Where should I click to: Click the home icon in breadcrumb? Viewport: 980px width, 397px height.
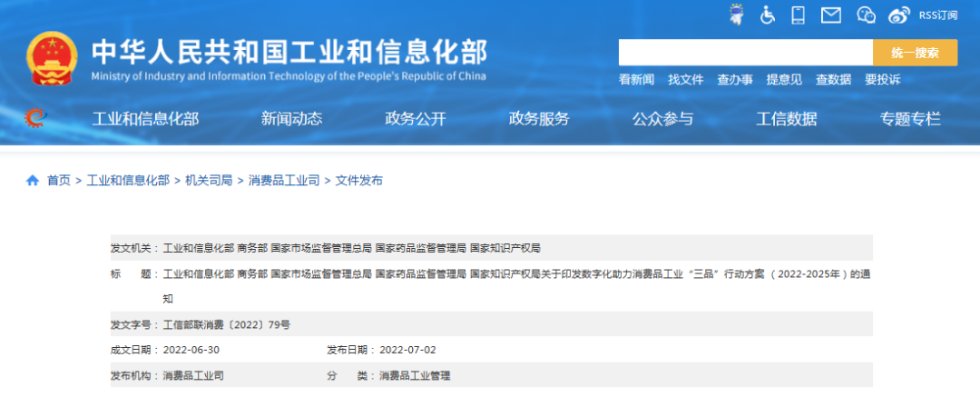point(33,181)
